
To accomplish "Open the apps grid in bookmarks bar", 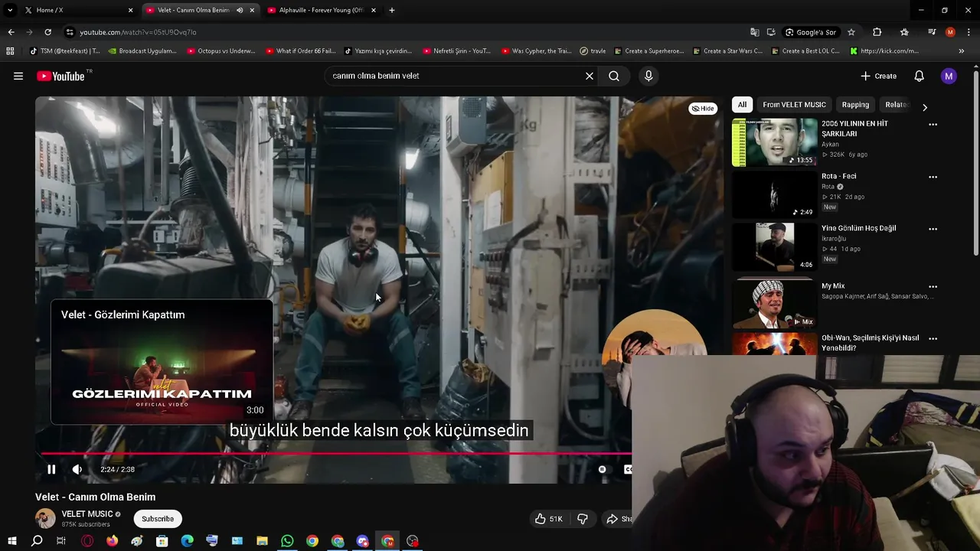I will pos(10,51).
